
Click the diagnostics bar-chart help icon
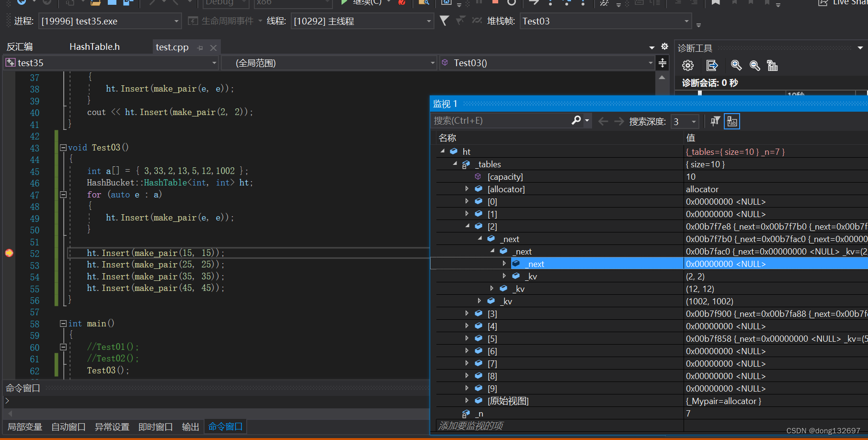pos(772,65)
